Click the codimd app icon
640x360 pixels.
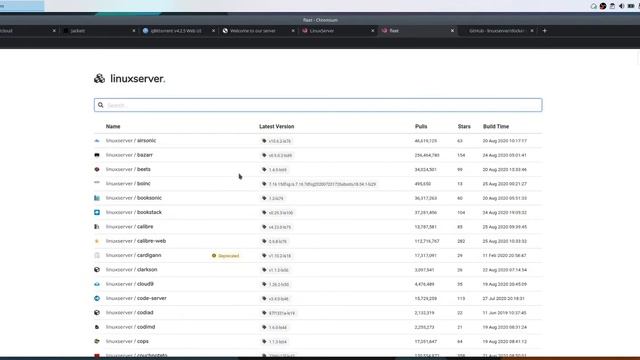pos(97,327)
